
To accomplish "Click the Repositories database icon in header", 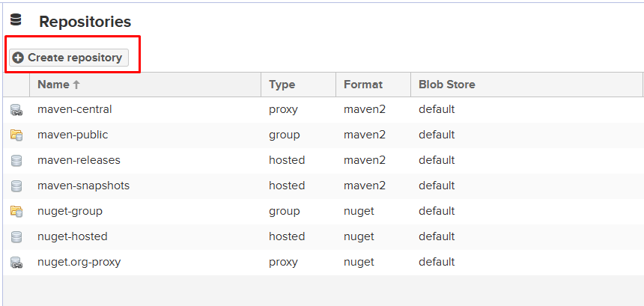I will 16,21.
